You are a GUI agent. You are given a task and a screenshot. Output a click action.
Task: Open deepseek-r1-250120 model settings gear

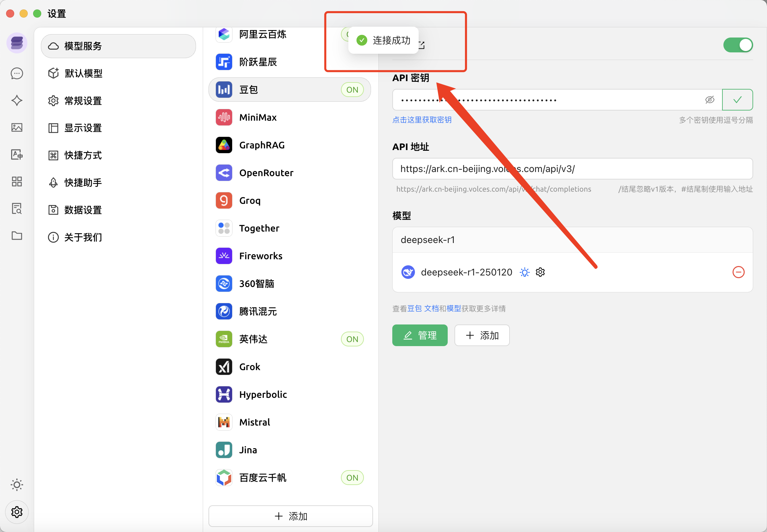tap(540, 272)
